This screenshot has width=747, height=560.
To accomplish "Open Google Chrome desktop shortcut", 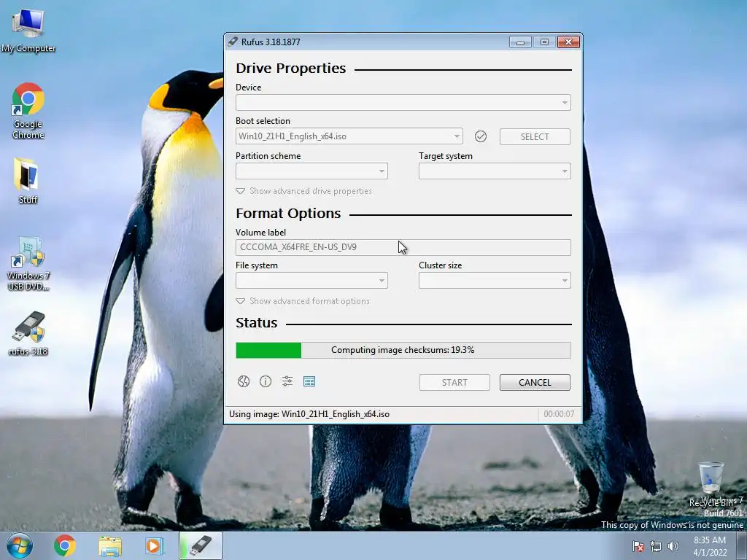I will click(28, 111).
